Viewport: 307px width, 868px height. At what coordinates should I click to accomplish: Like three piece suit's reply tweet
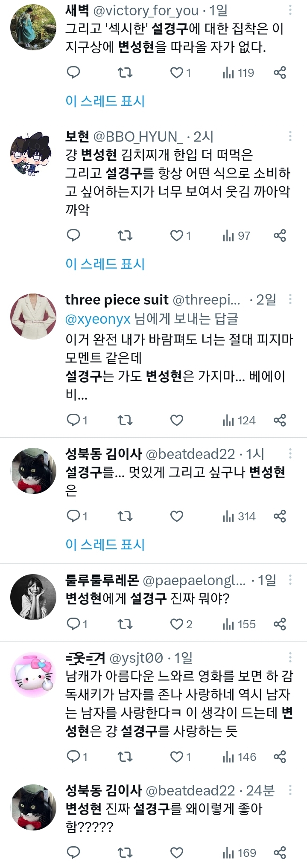click(177, 421)
